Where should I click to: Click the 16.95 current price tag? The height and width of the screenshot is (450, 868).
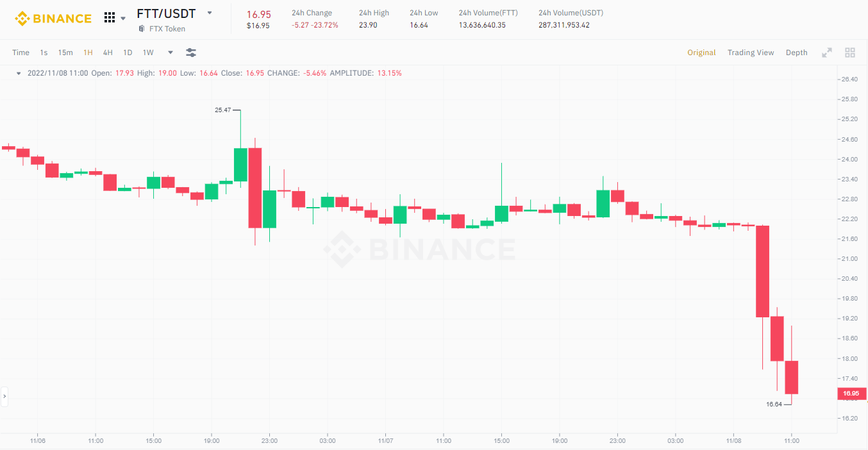[x=851, y=394]
